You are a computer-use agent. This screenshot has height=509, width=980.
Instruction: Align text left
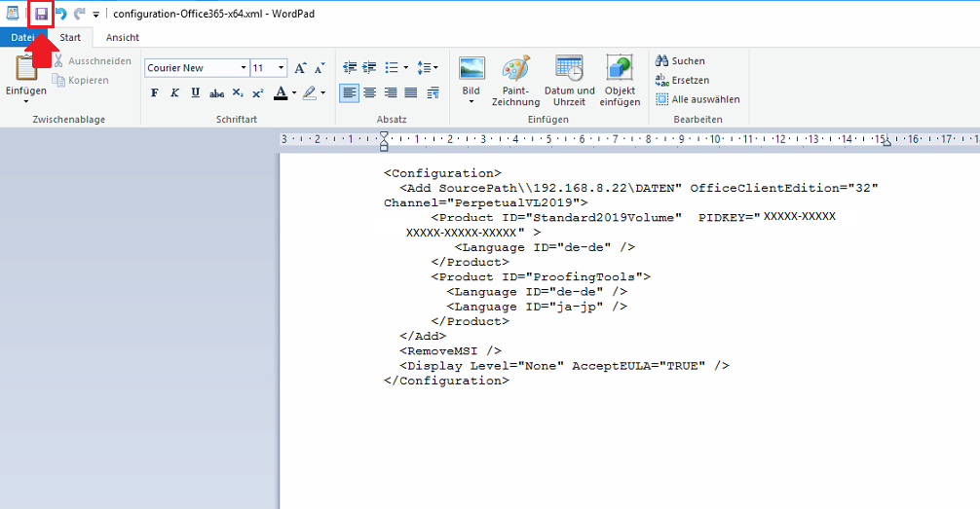tap(350, 93)
